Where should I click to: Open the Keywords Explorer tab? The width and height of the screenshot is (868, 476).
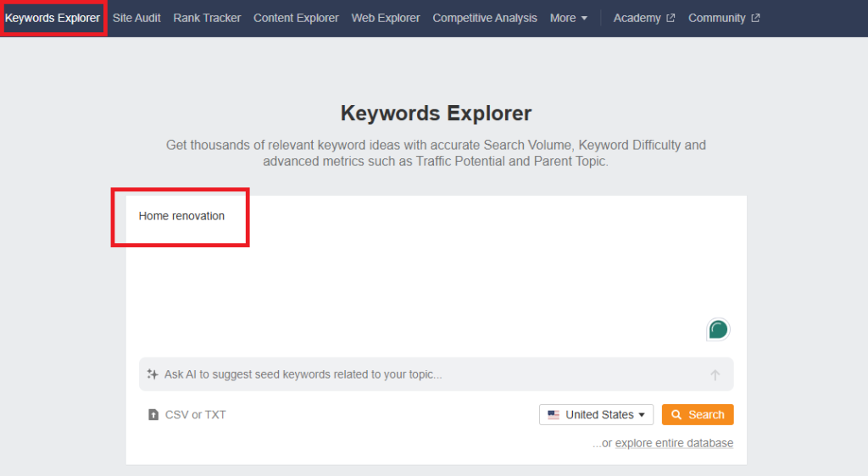[53, 18]
